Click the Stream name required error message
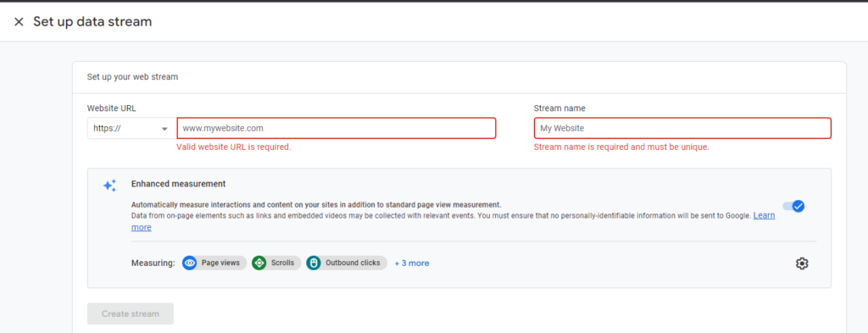Viewport: 868px width, 333px height. coord(621,147)
